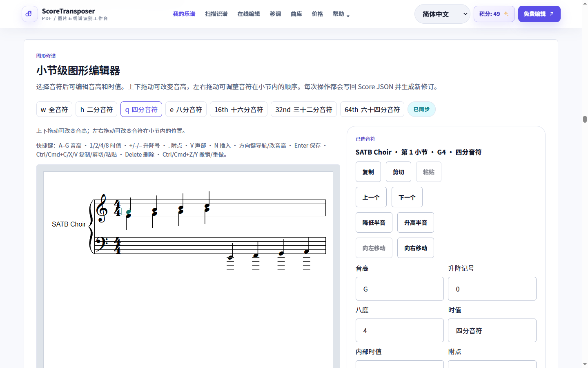The width and height of the screenshot is (588, 368).
Task: Click the page scrollbar thumb
Action: tap(585, 119)
